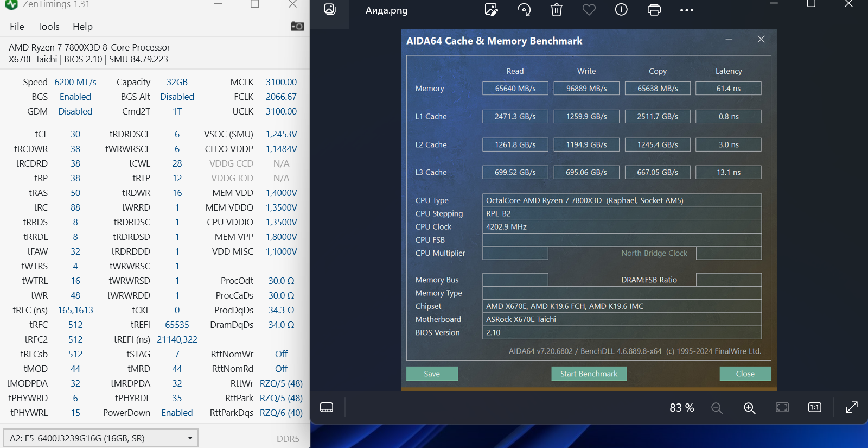
Task: Mark image as favorite with heart icon
Action: [589, 10]
